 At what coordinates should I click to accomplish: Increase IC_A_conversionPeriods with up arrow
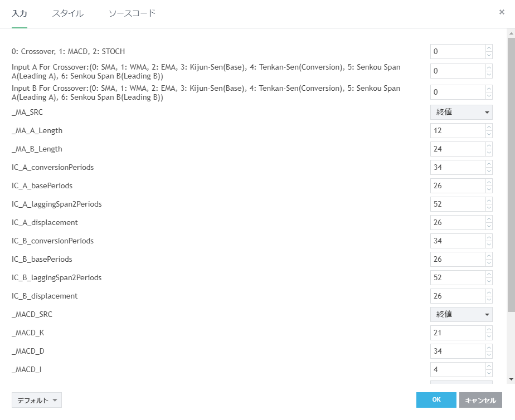click(489, 164)
